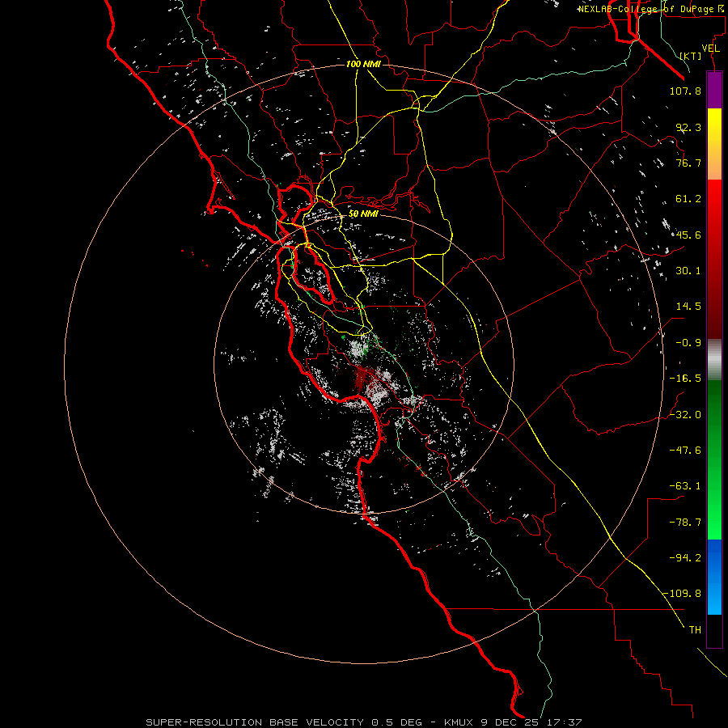
Task: Click the 50 NMI range ring label
Action: click(363, 214)
